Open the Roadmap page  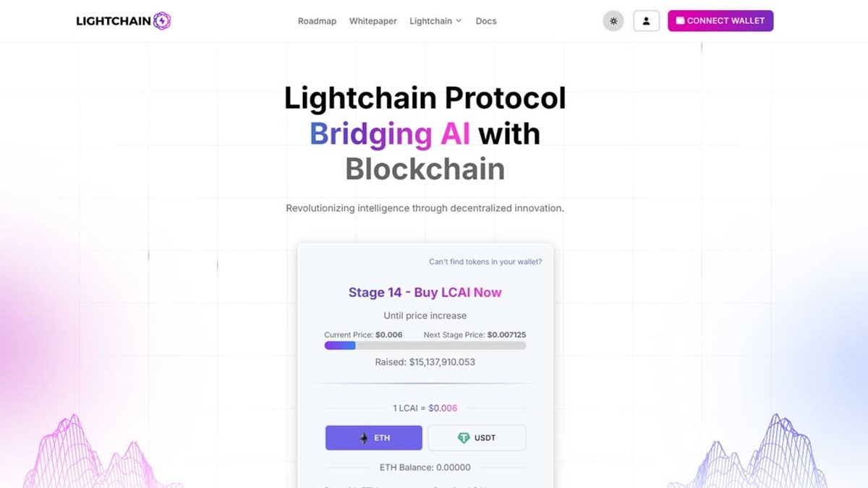coord(317,21)
